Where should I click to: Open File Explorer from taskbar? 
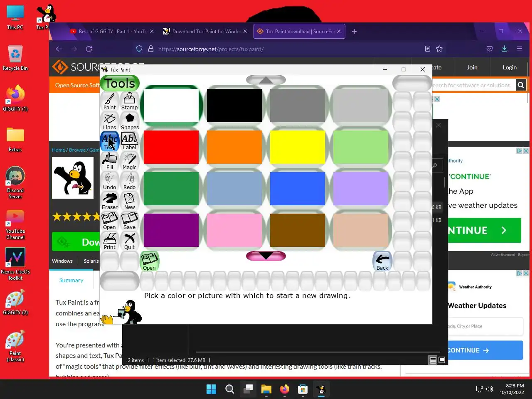coord(266,389)
